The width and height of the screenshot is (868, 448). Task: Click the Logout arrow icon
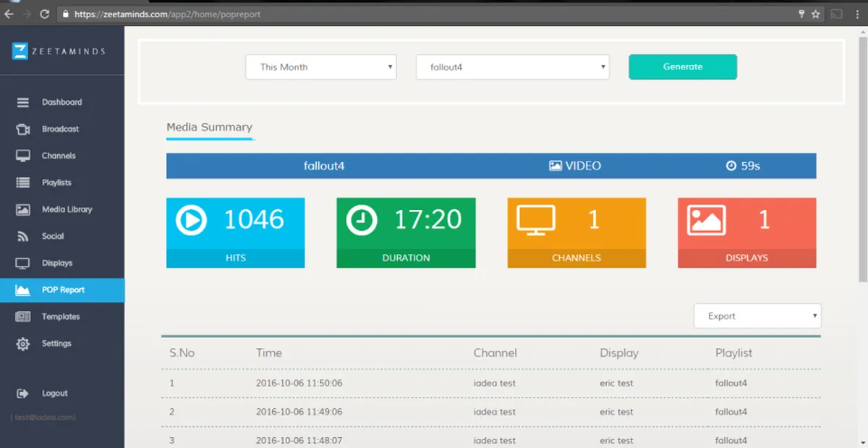[x=23, y=394]
